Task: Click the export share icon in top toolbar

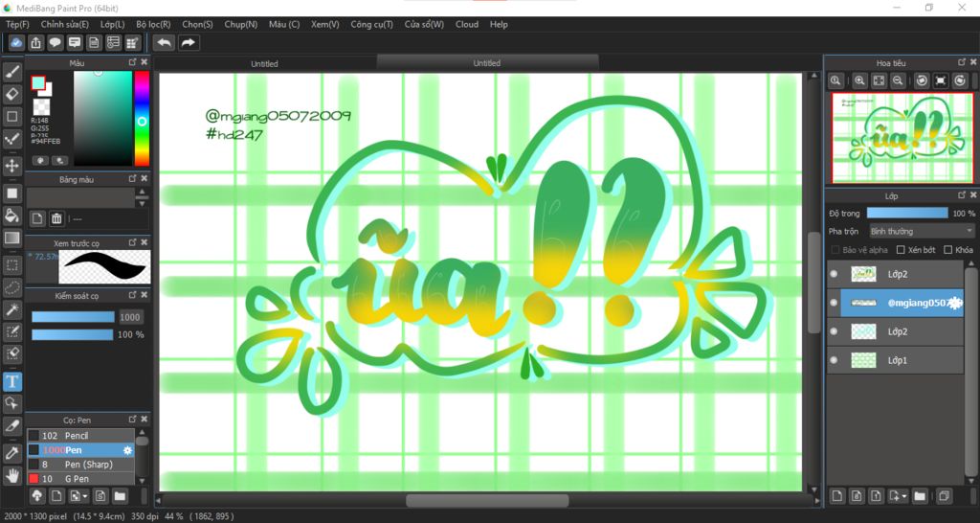Action: [36, 42]
